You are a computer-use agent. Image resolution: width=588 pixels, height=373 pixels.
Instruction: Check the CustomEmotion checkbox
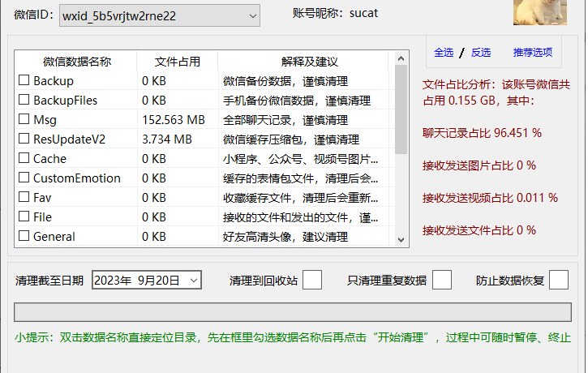coord(24,178)
